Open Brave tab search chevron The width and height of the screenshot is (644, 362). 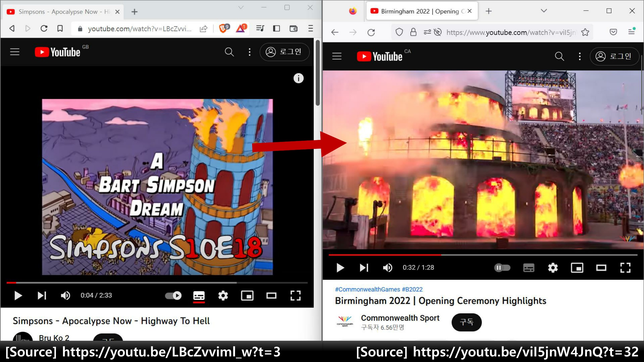[241, 8]
